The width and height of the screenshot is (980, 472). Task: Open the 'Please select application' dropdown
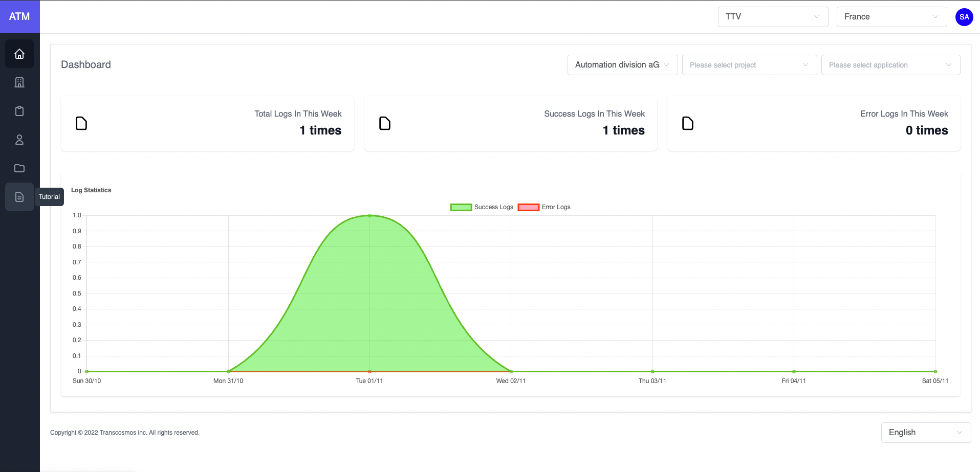[x=890, y=65]
